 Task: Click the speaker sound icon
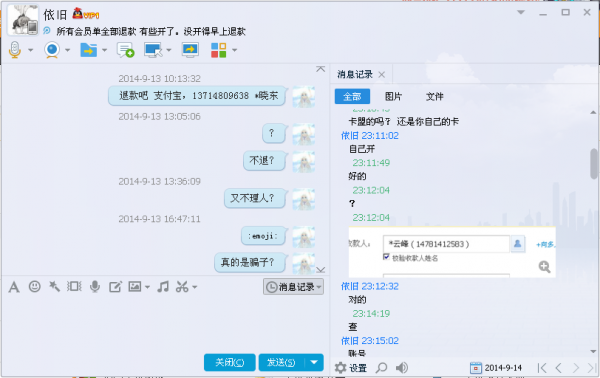(401, 368)
